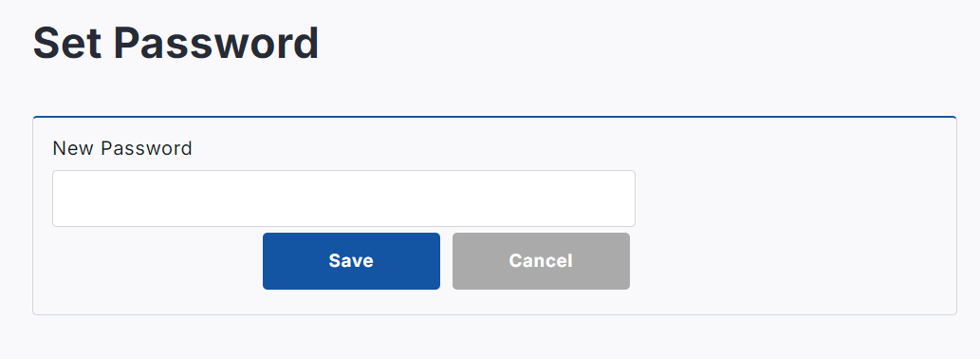Focus the empty password text box
Viewport: 980px width, 359px height.
[x=343, y=198]
